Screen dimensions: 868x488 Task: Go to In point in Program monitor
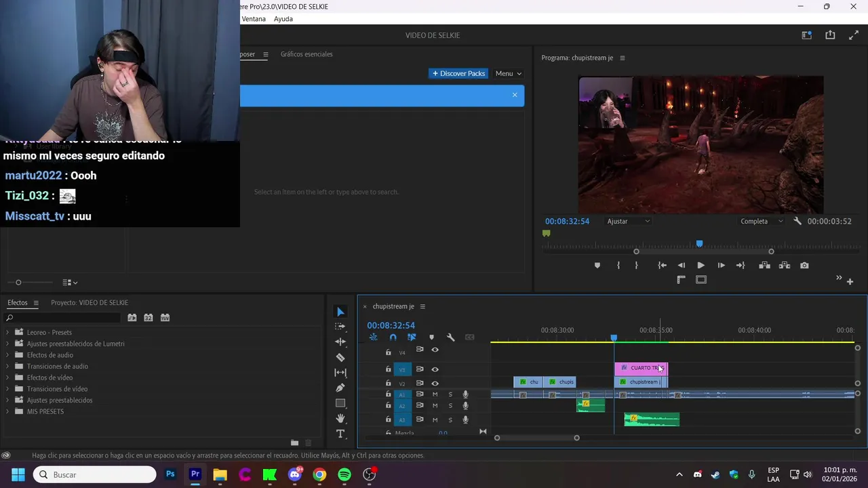click(x=662, y=266)
